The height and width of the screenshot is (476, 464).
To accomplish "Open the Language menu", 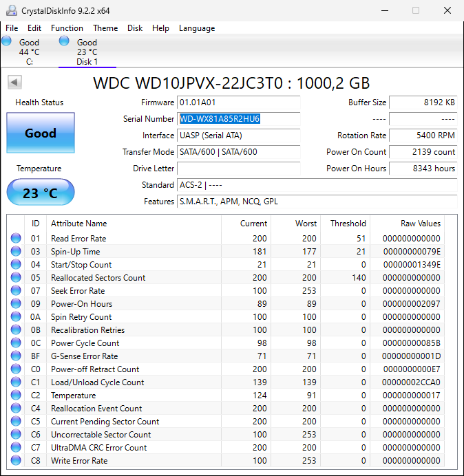I will coord(197,28).
